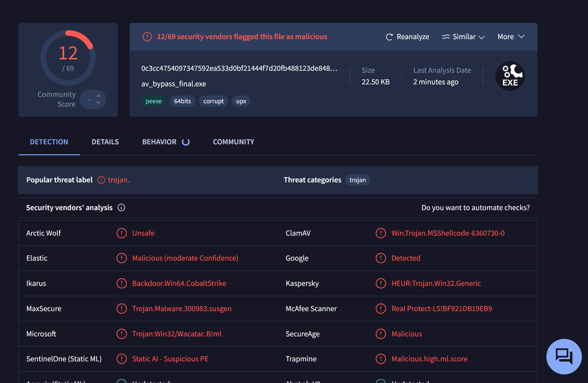Image resolution: width=588 pixels, height=383 pixels.
Task: Switch to the DETAILS tab
Action: click(105, 142)
